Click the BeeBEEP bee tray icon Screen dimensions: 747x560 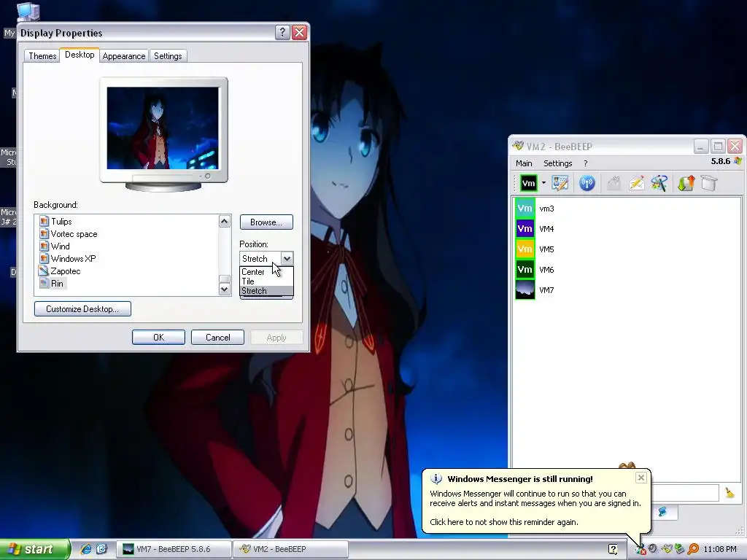[667, 549]
